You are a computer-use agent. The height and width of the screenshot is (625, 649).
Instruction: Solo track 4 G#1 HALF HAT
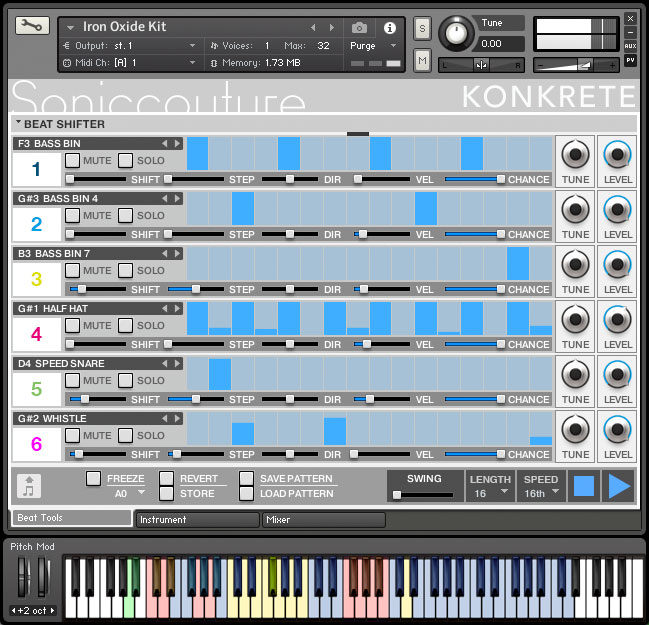click(125, 325)
